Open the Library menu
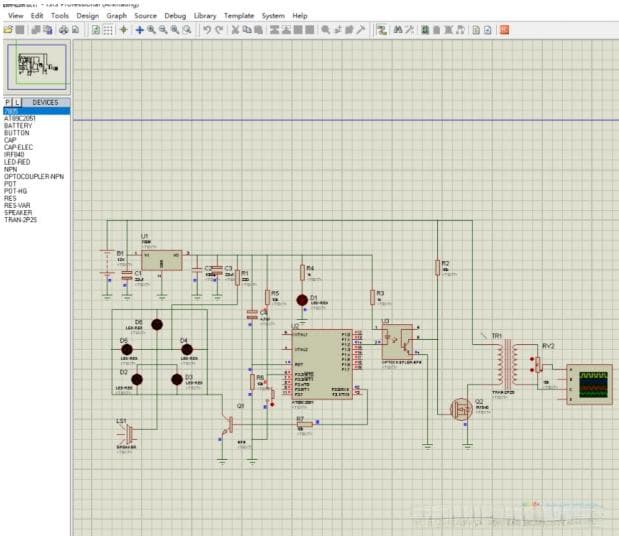 (x=205, y=16)
